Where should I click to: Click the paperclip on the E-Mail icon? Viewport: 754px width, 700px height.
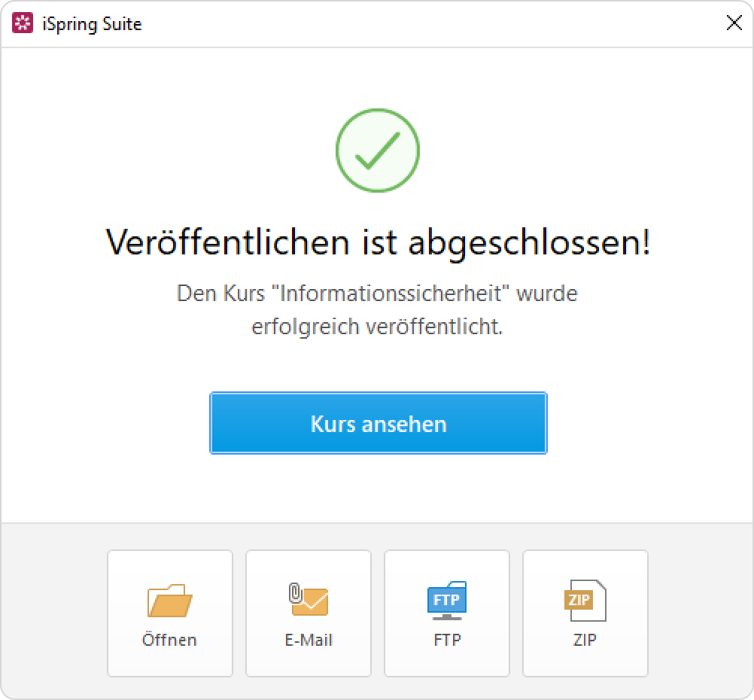(x=295, y=592)
